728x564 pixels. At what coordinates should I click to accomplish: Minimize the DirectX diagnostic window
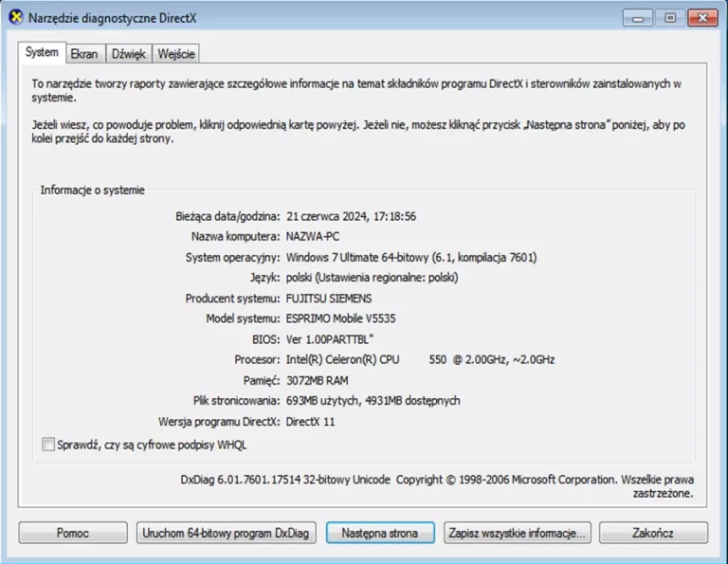tap(638, 17)
